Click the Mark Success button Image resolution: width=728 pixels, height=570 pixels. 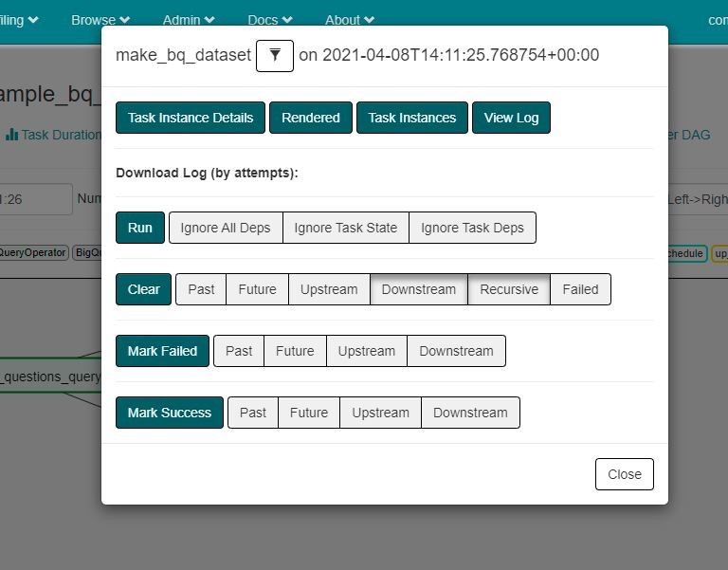170,413
